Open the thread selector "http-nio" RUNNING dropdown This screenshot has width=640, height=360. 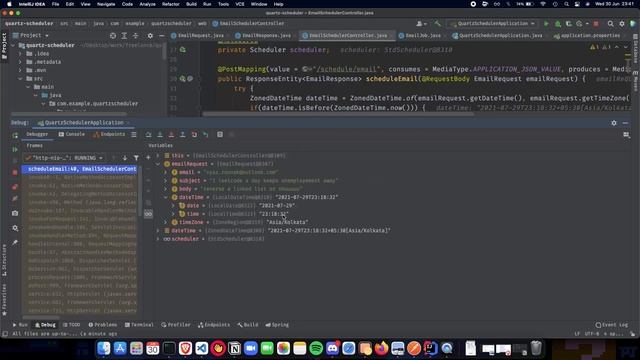coord(64,158)
